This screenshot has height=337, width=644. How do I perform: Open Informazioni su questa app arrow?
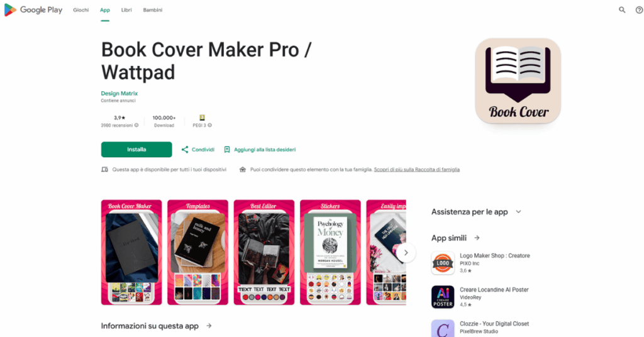[x=209, y=326]
